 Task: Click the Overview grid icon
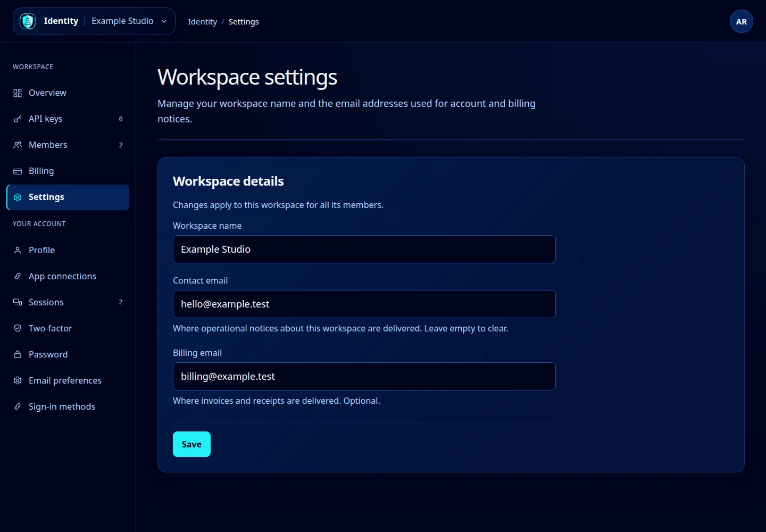(18, 93)
